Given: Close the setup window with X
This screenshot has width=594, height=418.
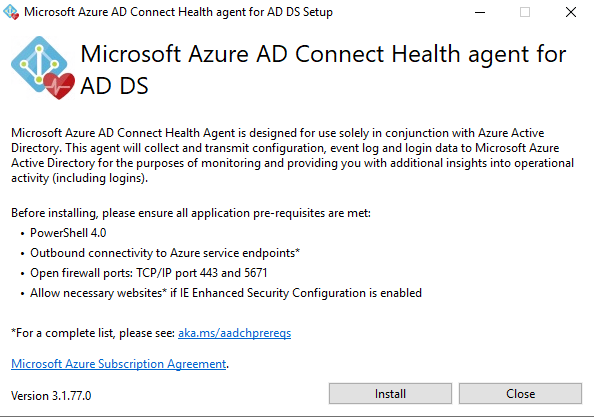Looking at the screenshot, I should (x=571, y=12).
